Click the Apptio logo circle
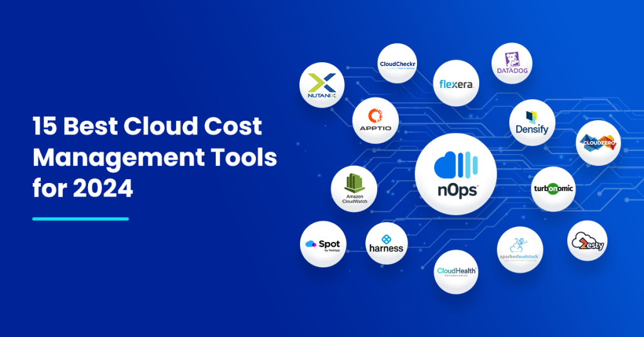 tap(375, 121)
